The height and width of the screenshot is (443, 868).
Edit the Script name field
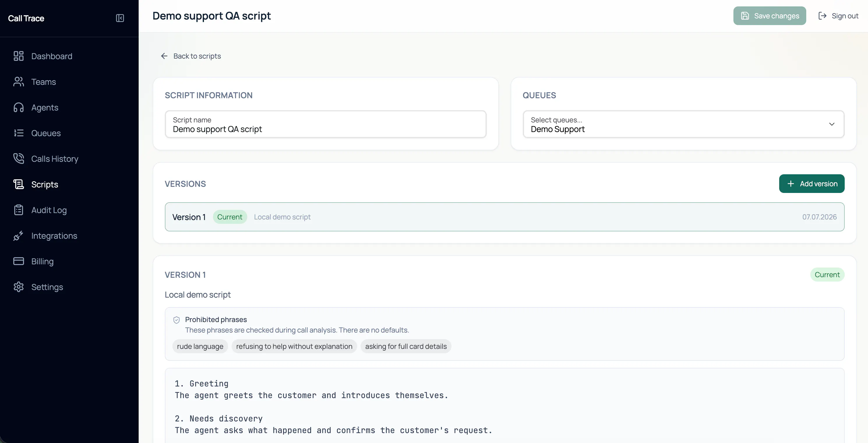click(326, 124)
